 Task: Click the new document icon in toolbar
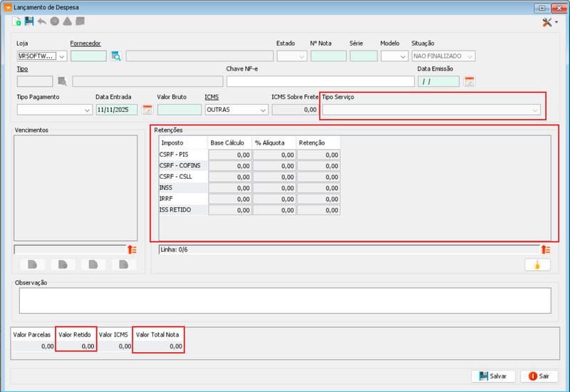click(x=17, y=22)
